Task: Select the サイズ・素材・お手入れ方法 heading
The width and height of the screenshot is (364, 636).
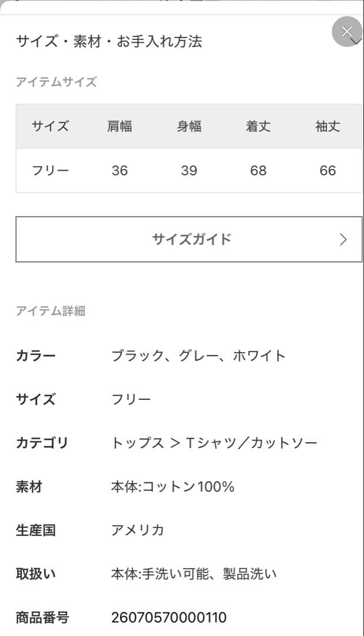Action: [x=111, y=42]
